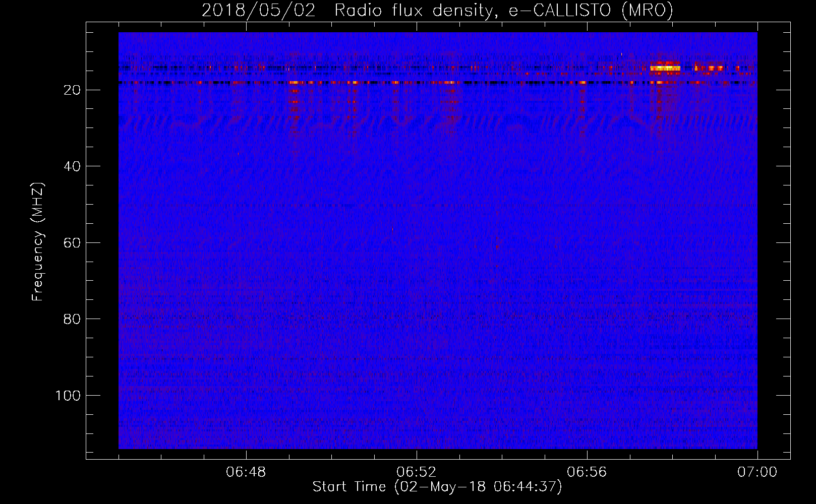Click the 60 MHz frequency tick label
The image size is (816, 504).
[x=73, y=243]
